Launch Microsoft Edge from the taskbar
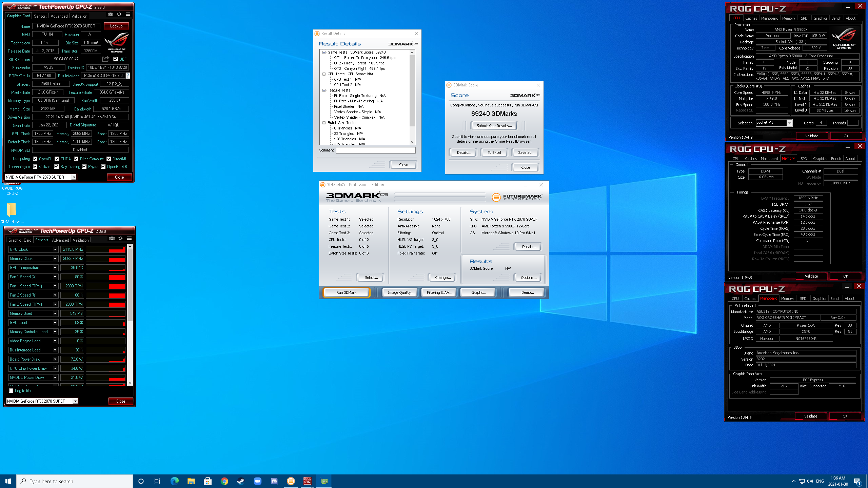The height and width of the screenshot is (488, 868). pyautogui.click(x=174, y=481)
